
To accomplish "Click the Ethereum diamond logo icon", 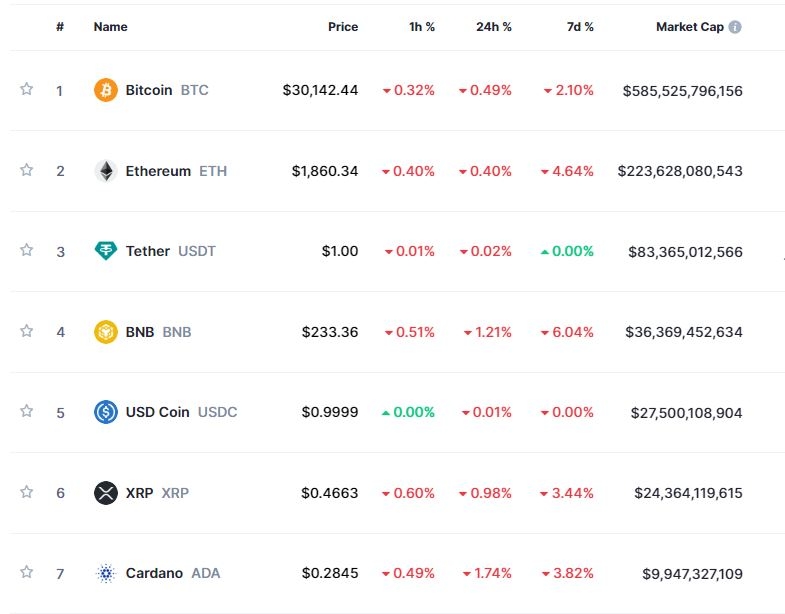I will [x=105, y=171].
